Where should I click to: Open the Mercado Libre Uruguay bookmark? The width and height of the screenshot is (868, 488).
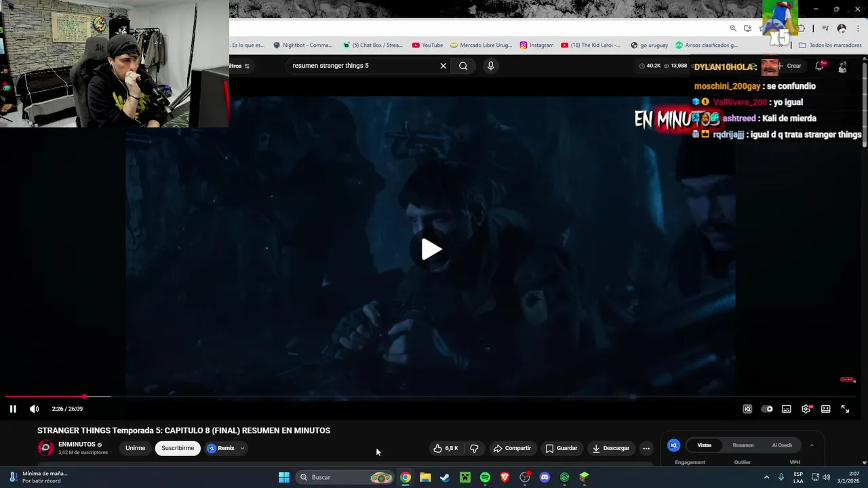click(481, 45)
